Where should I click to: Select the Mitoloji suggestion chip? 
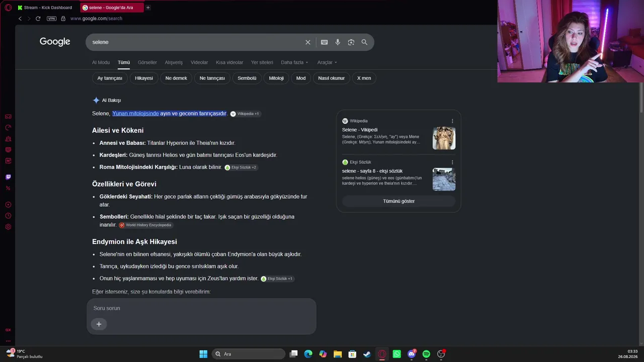click(x=276, y=78)
